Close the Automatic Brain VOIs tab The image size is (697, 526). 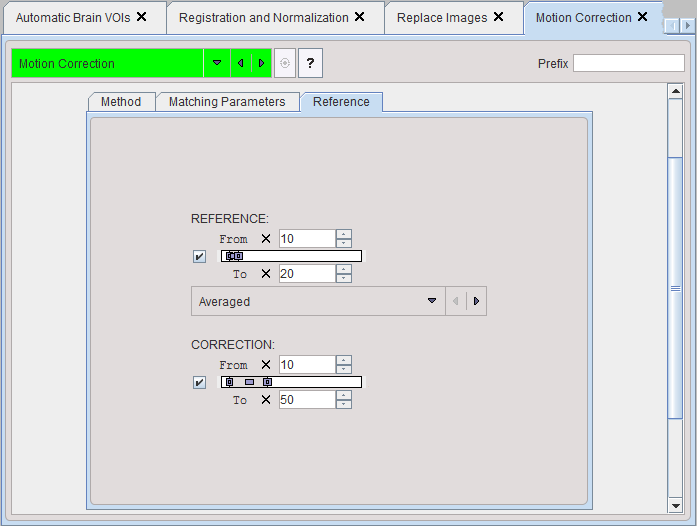click(x=141, y=17)
